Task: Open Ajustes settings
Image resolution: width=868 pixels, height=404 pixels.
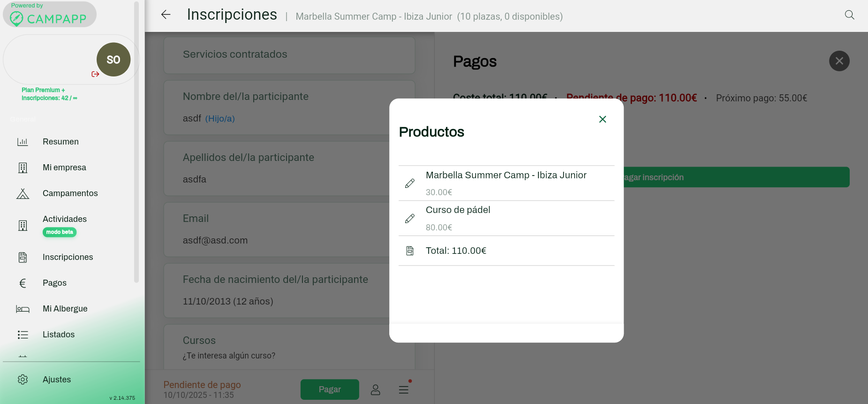Action: [x=56, y=380]
